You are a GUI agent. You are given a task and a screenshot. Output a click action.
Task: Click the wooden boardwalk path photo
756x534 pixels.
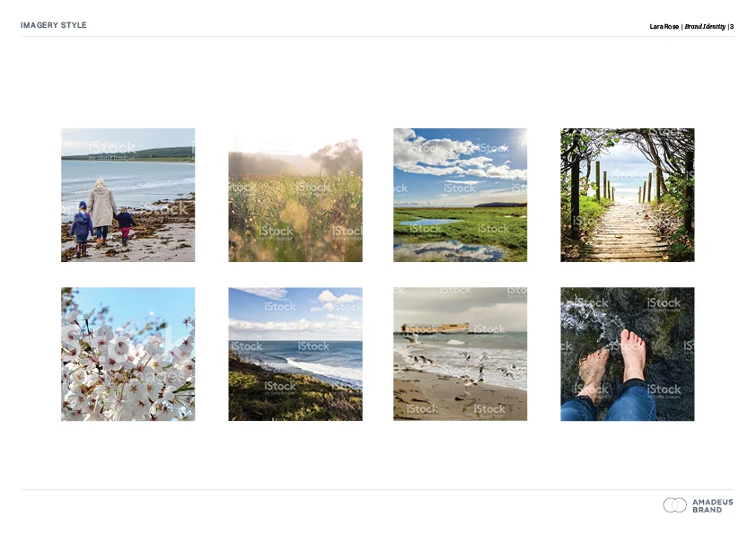click(628, 195)
